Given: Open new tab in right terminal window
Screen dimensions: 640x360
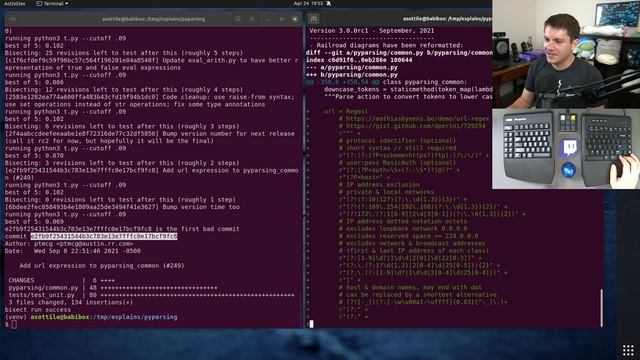Looking at the screenshot, I should pyautogui.click(x=313, y=19).
